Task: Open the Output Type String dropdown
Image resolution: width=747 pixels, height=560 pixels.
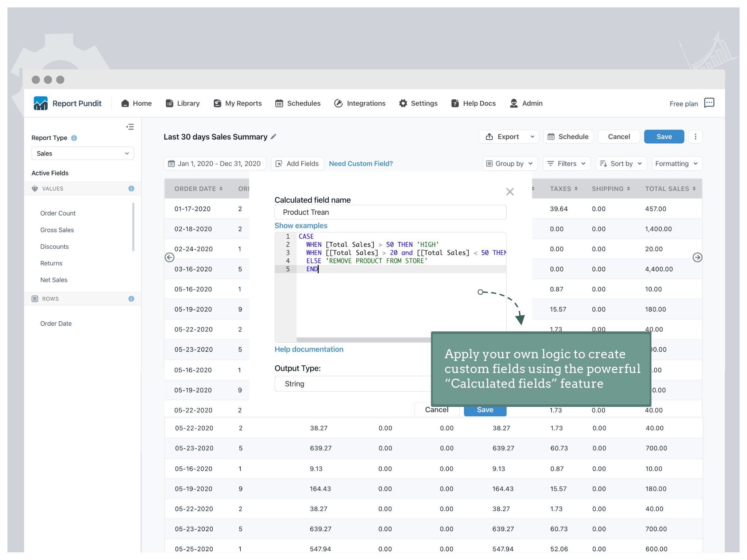Action: click(x=352, y=384)
